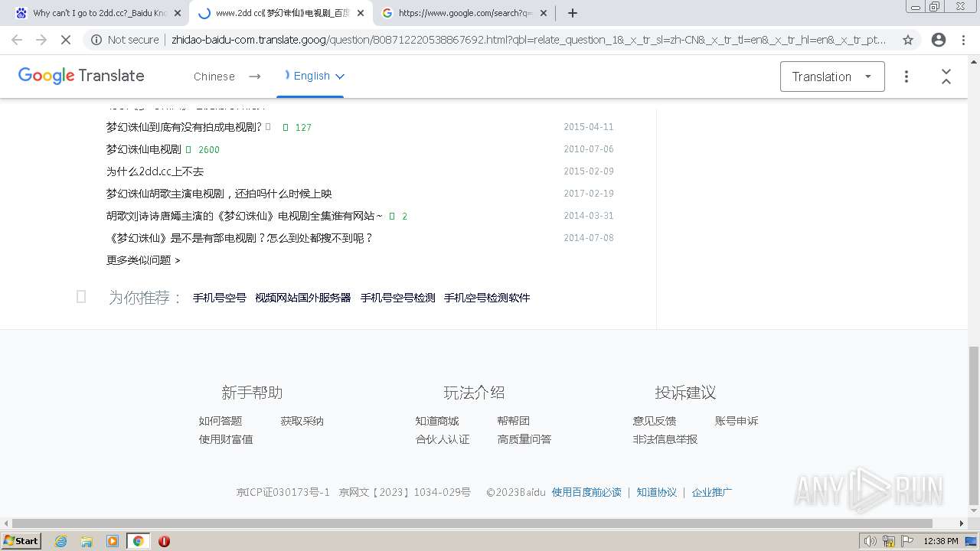Viewport: 980px width, 551px height.
Task: Open footer link '账号申诉'
Action: (737, 421)
